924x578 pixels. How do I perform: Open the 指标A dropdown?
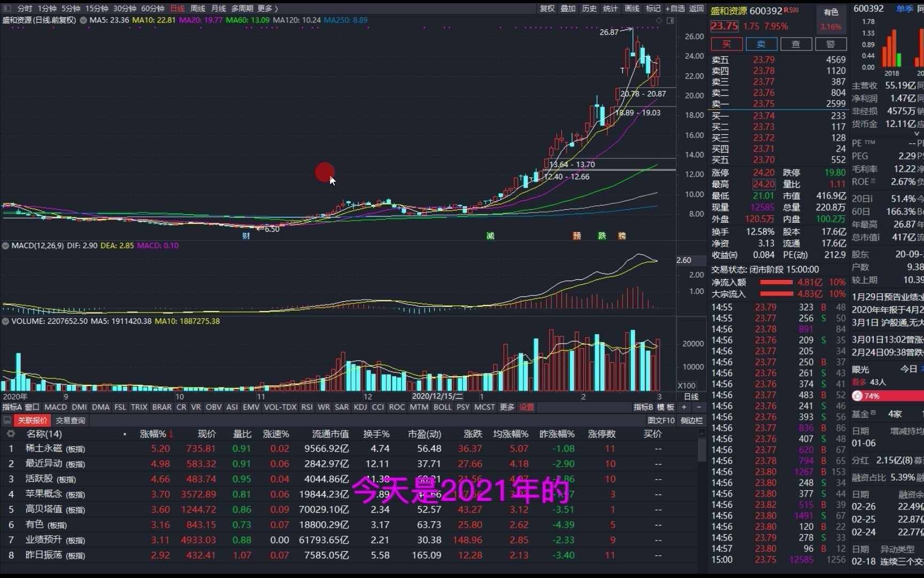click(12, 407)
